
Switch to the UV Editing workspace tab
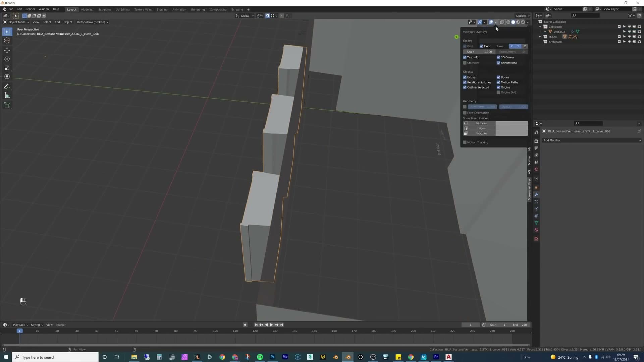(x=122, y=9)
